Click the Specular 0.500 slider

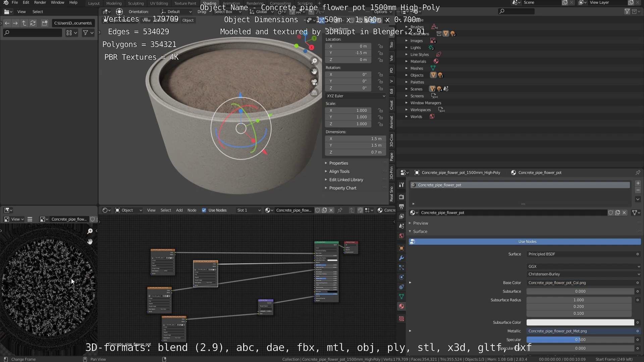[580, 340]
